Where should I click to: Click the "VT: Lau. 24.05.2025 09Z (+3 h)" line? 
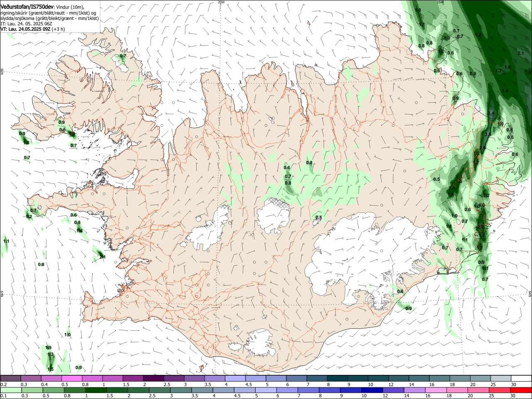click(x=32, y=29)
